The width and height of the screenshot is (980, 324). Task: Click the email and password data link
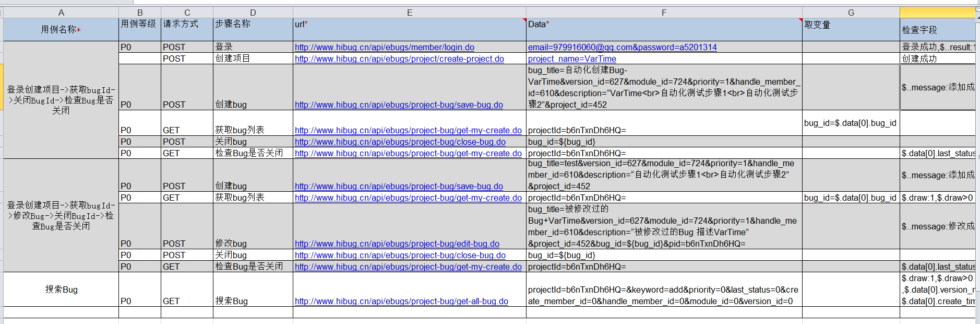(622, 47)
